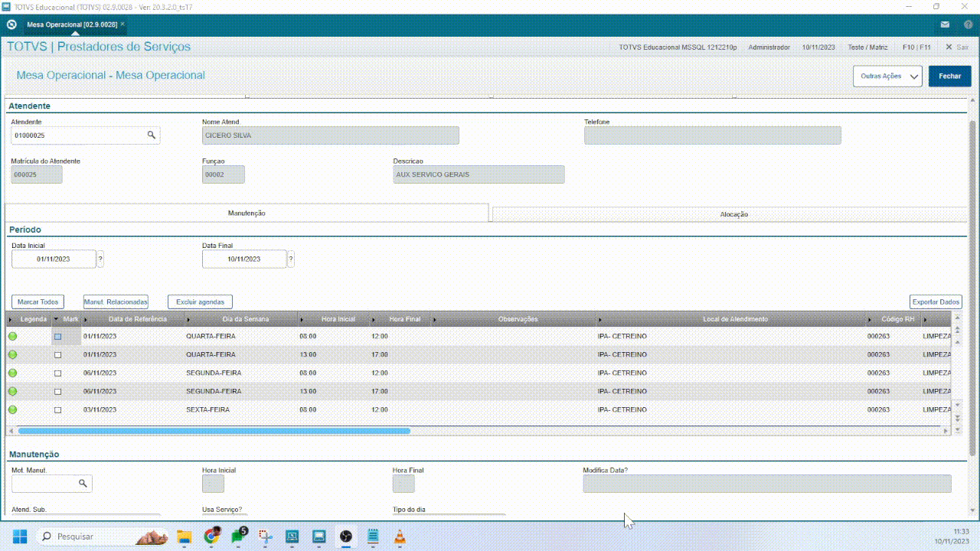Click the Excluir agendas button
The width and height of the screenshot is (980, 551).
point(200,302)
